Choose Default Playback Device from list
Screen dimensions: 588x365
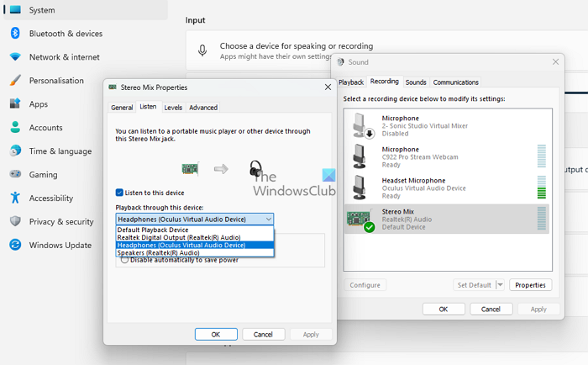pyautogui.click(x=195, y=230)
